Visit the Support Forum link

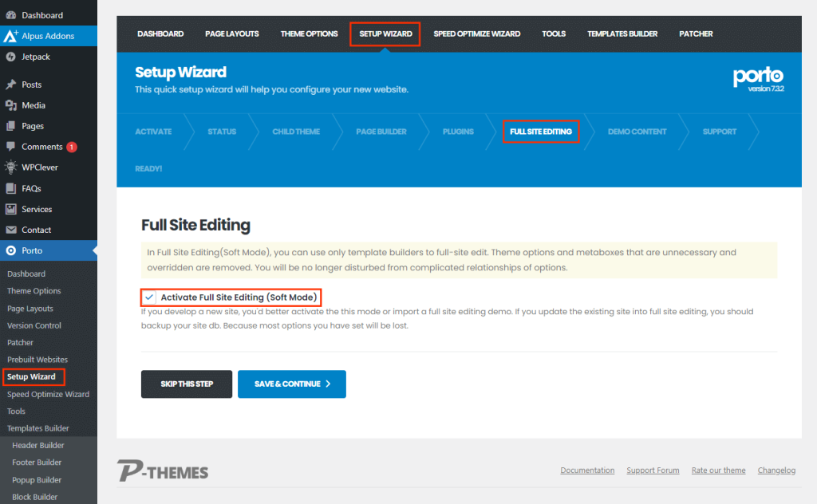(653, 471)
